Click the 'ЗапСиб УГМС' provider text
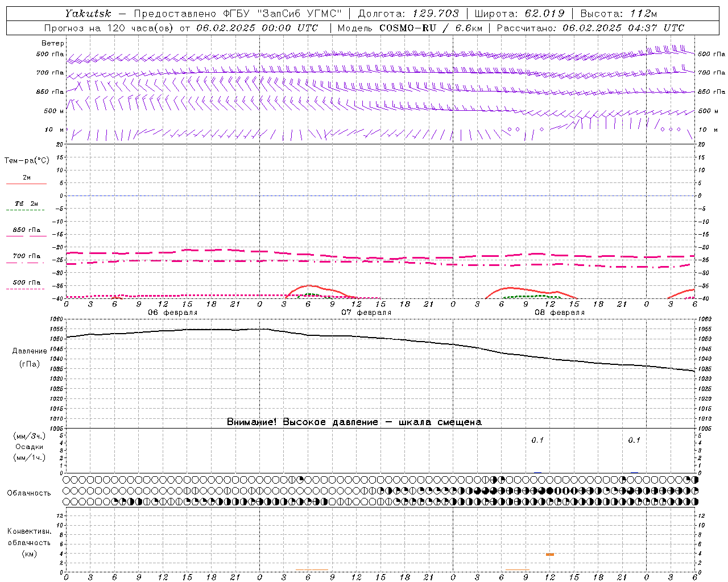This screenshot has height=582, width=728. tap(299, 14)
